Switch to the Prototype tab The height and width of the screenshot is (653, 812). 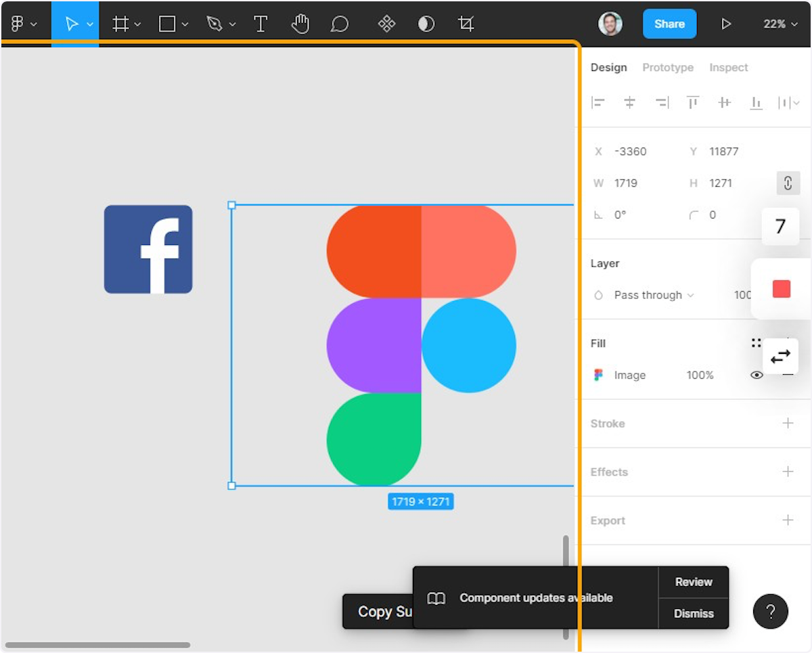tap(668, 68)
